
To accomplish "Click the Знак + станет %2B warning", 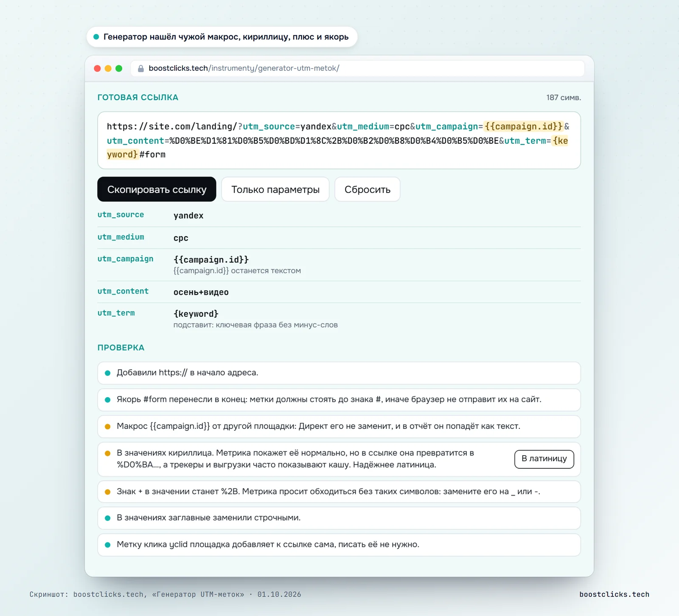I will click(339, 492).
